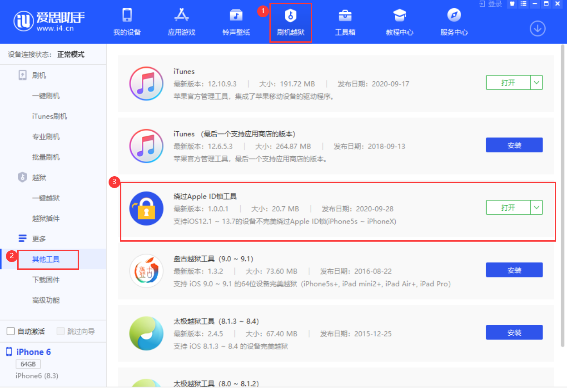Open 我的设备 in the top navigation
This screenshot has width=567, height=392.
(x=127, y=22)
